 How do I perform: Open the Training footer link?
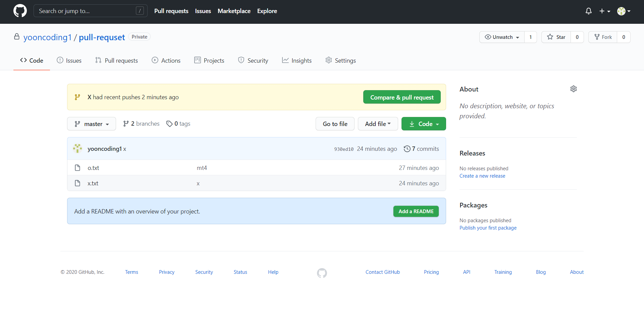pos(503,272)
